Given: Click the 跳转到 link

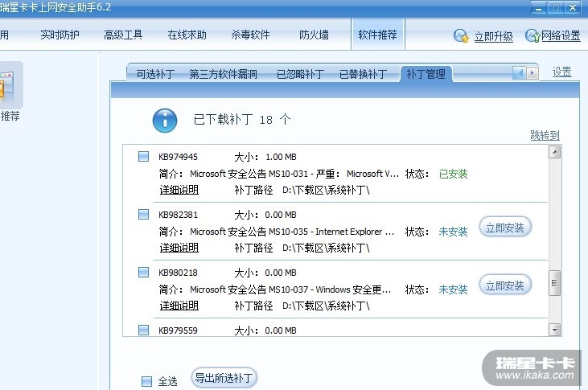Looking at the screenshot, I should pos(545,135).
